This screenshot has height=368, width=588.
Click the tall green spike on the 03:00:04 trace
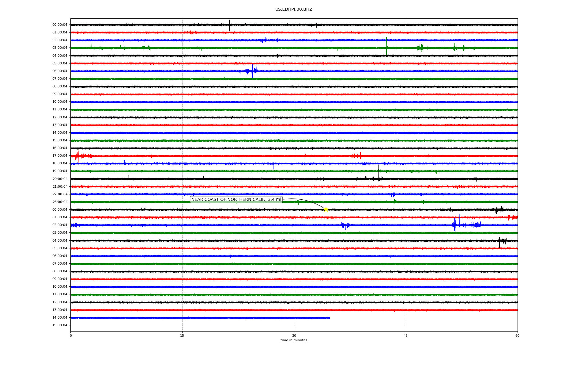[386, 46]
